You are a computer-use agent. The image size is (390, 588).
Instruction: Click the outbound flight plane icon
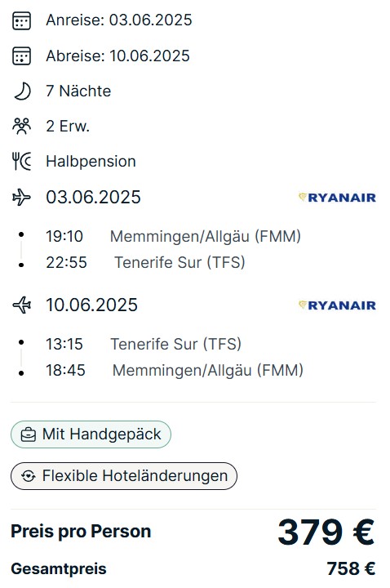(x=21, y=198)
